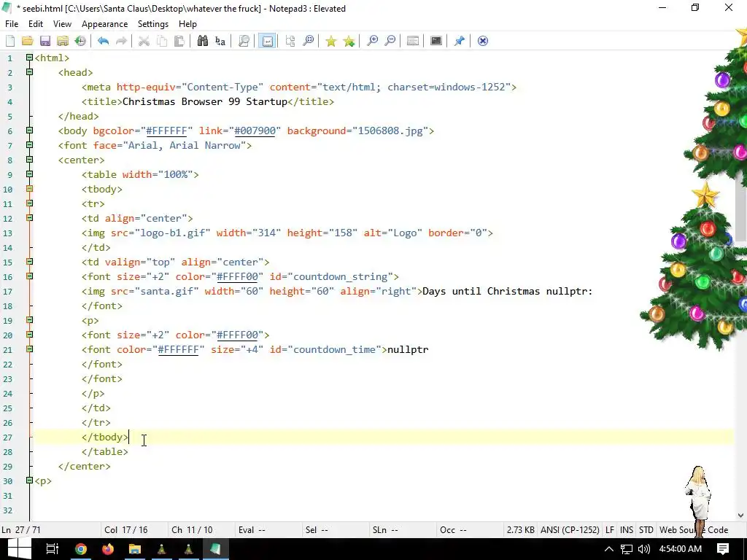
Task: Collapse the center fold on line 8
Action: pos(29,160)
